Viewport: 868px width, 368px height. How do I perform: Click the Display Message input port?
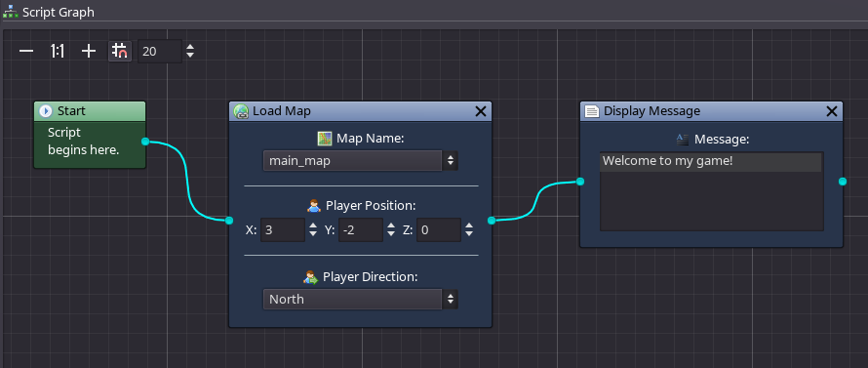(x=580, y=182)
